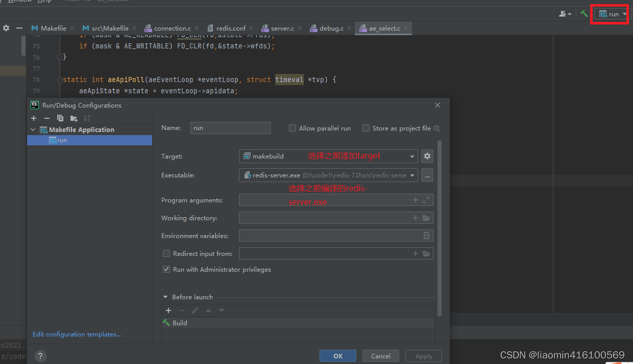The height and width of the screenshot is (364, 633).
Task: Add a new run configuration with the plus icon
Action: [34, 118]
